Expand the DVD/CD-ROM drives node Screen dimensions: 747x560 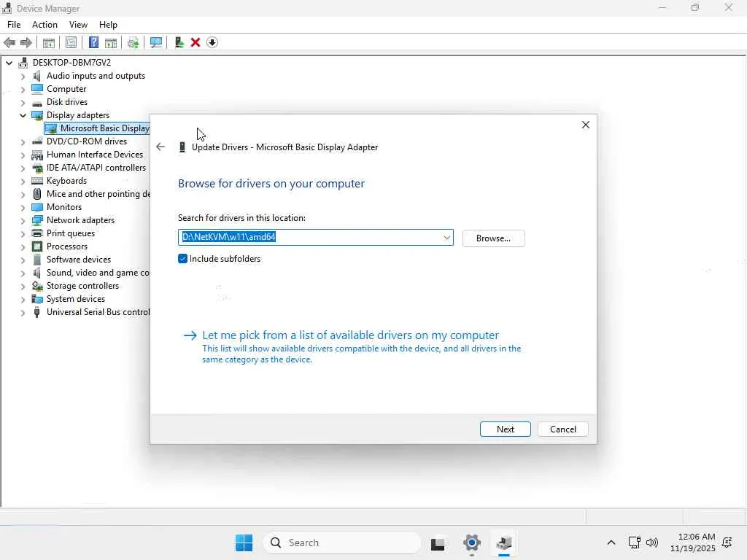[x=23, y=142]
